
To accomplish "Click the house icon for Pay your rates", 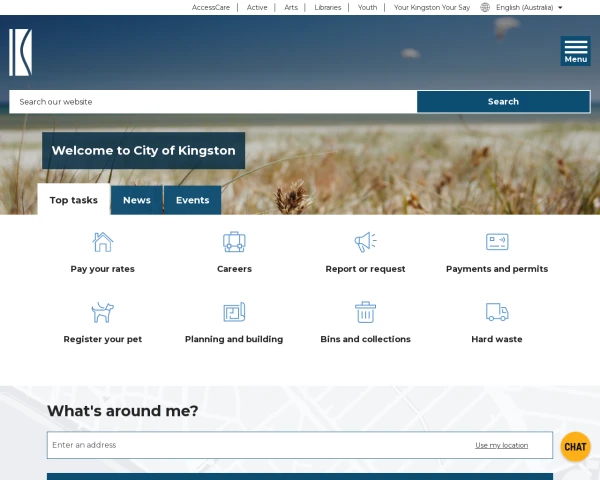I will (x=102, y=242).
